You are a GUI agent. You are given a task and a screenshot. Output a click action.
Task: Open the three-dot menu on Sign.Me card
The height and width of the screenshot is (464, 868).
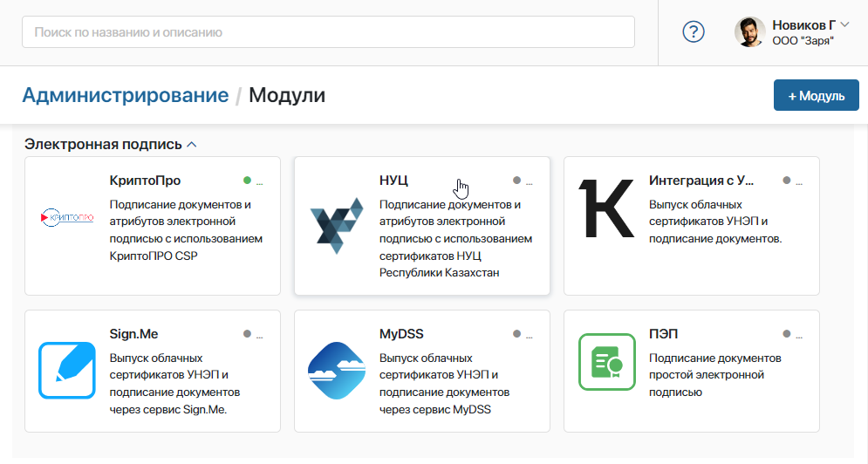pos(260,336)
